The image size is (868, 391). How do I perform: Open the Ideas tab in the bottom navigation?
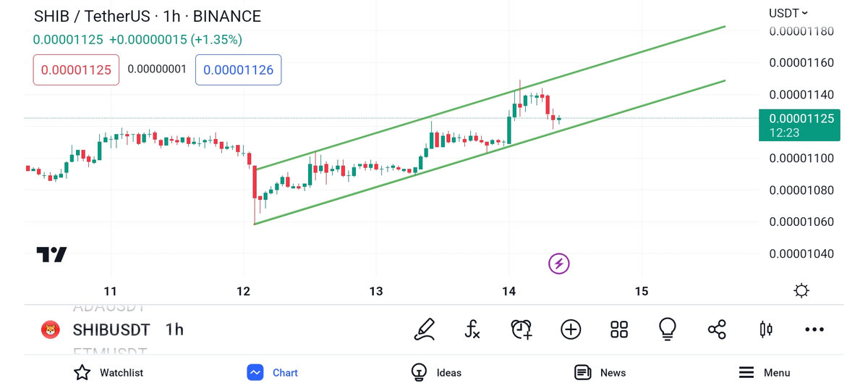point(436,373)
